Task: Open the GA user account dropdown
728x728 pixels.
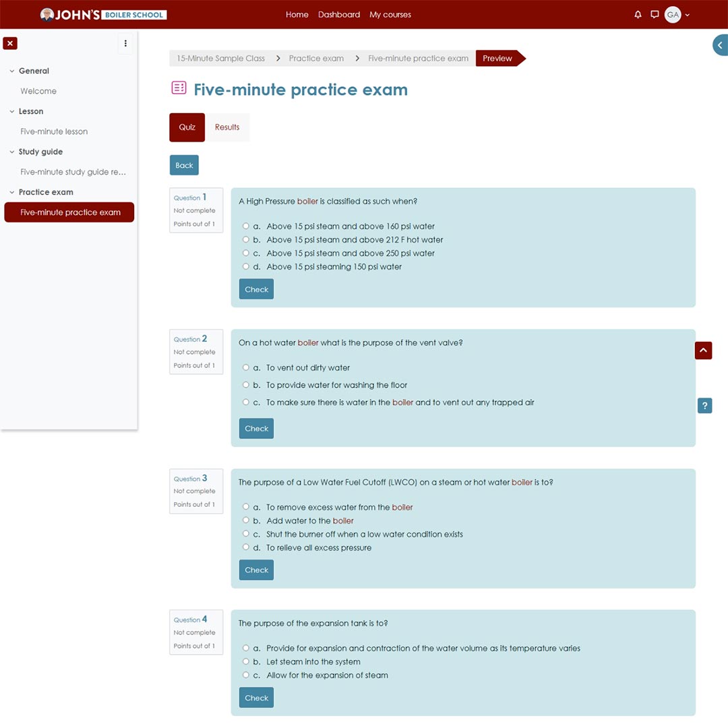Action: (x=677, y=15)
